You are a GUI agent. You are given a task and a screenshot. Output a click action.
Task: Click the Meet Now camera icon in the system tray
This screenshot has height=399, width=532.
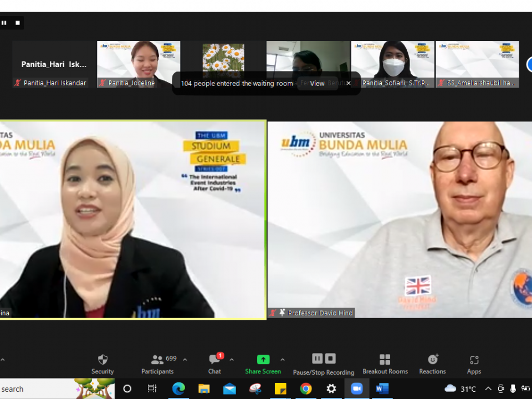point(501,389)
